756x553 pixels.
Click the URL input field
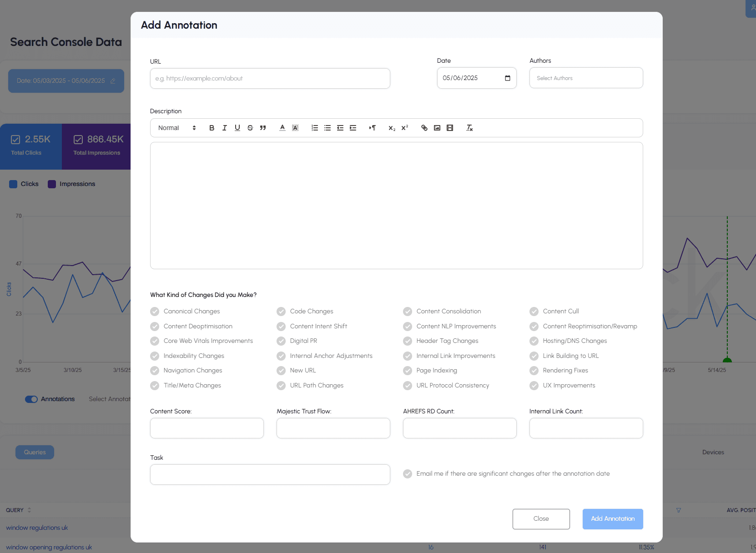(269, 78)
